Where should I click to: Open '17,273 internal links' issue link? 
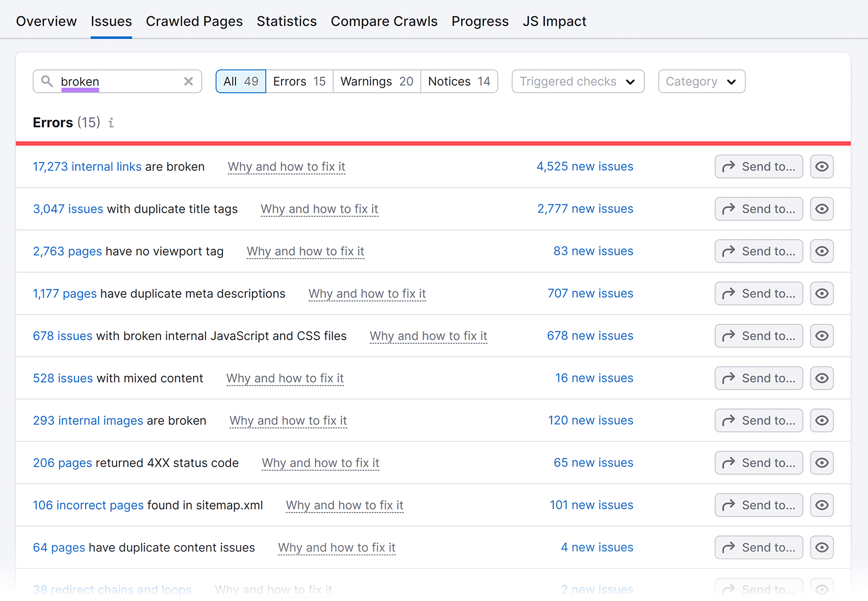click(87, 167)
